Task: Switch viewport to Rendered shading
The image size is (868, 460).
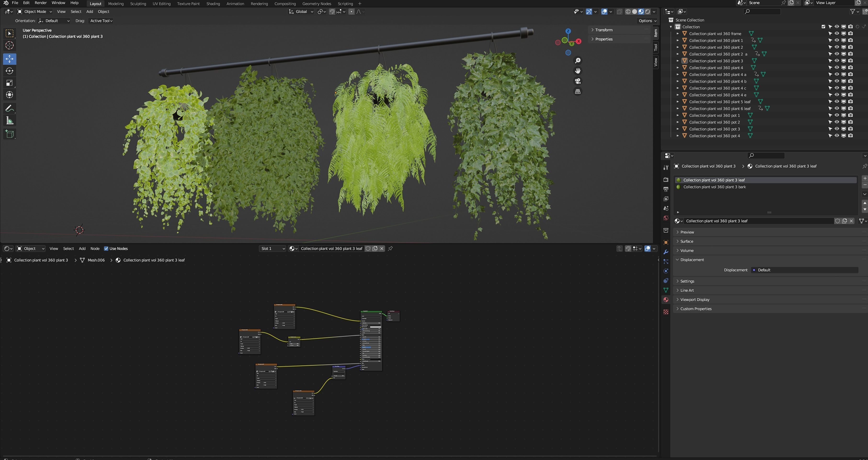Action: tap(647, 11)
